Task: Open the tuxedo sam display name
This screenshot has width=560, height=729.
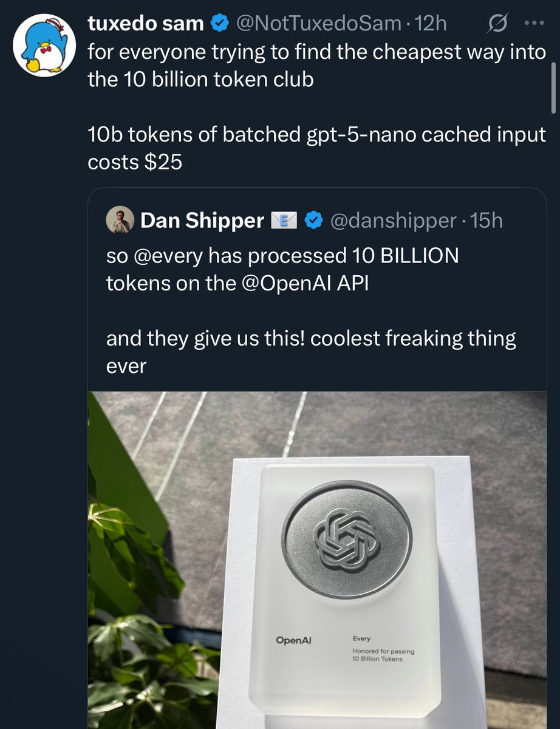Action: [x=145, y=23]
